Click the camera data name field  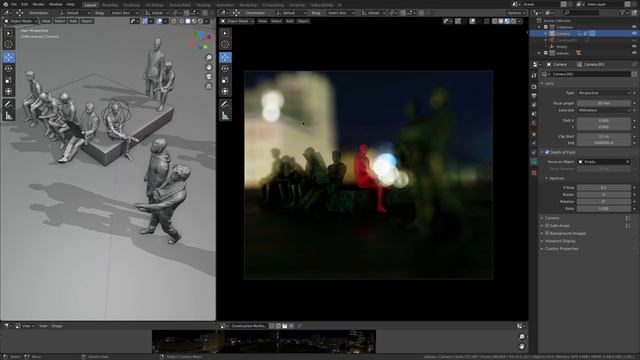pyautogui.click(x=591, y=74)
